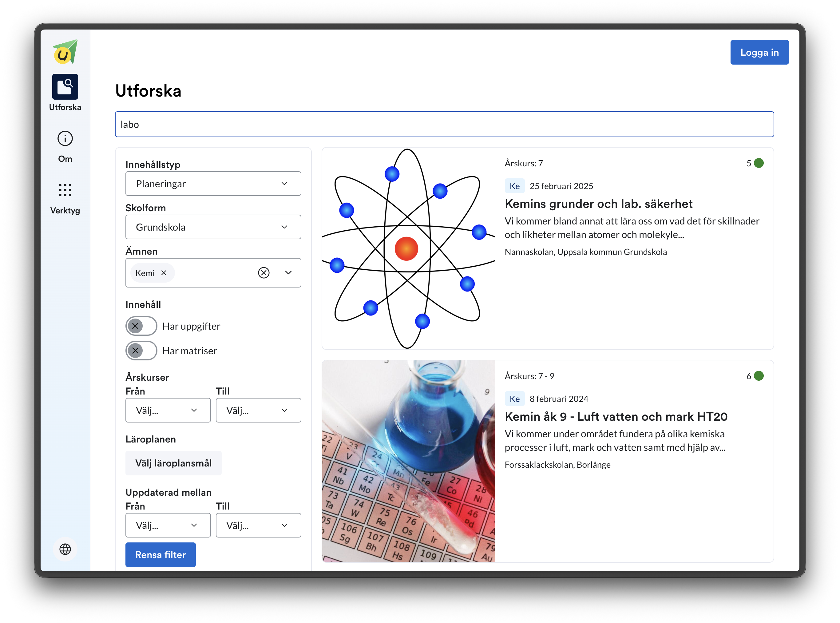Click the globe language icon
This screenshot has height=623, width=840.
65,549
